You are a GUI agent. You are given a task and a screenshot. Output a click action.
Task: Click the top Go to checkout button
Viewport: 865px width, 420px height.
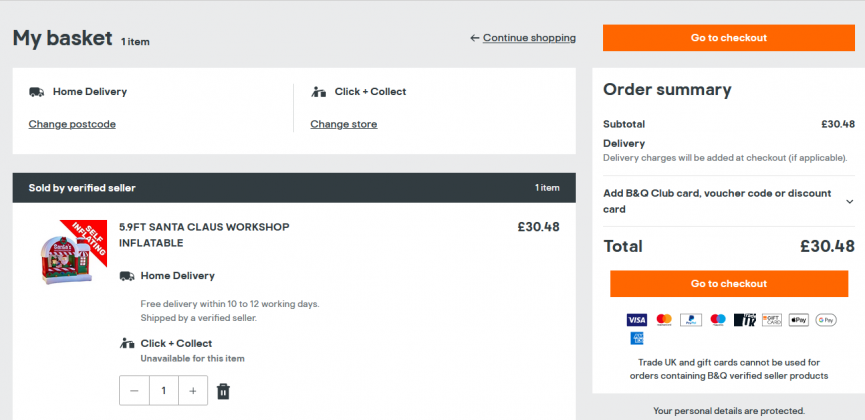[728, 38]
